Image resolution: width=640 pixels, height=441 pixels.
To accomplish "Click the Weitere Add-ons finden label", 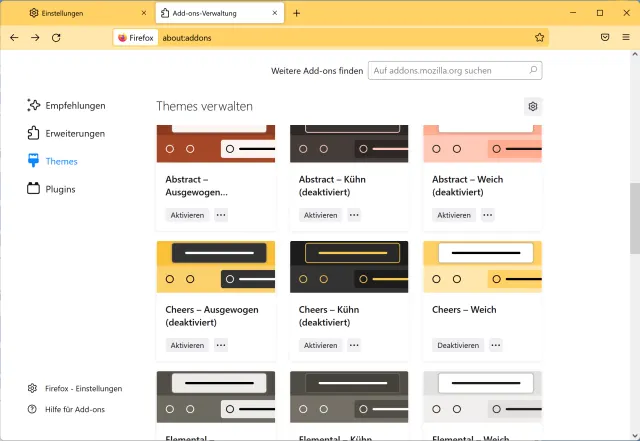I will point(317,71).
